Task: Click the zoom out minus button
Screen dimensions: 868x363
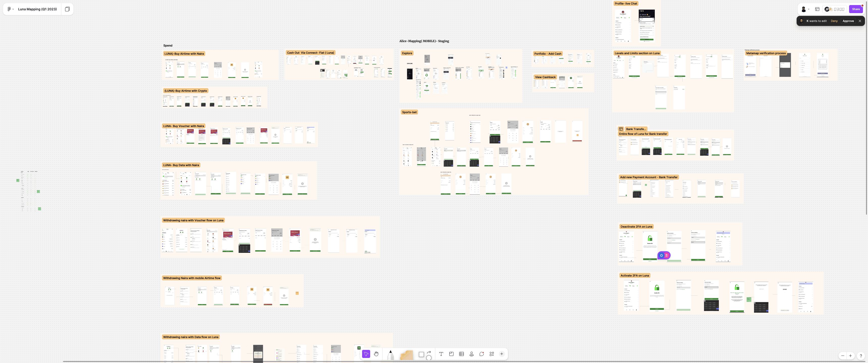Action: [x=843, y=356]
